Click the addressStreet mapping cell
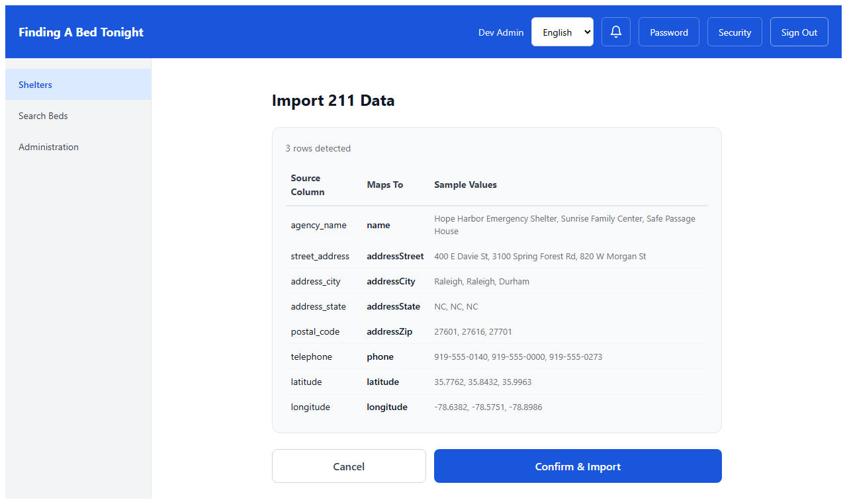Screen dimensions: 847x504 click(395, 256)
